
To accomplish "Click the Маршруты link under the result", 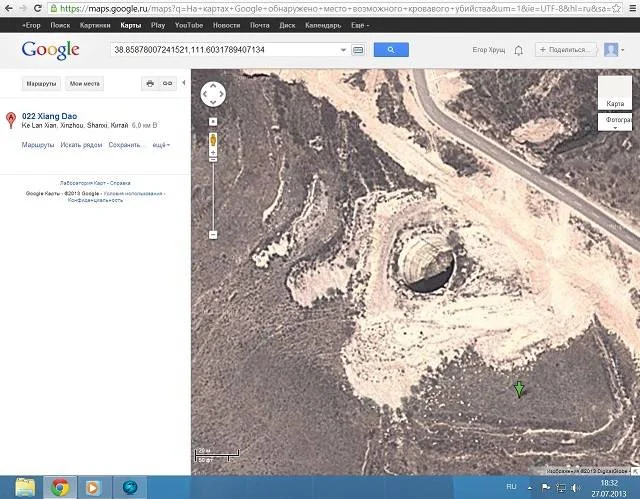I will pos(38,145).
